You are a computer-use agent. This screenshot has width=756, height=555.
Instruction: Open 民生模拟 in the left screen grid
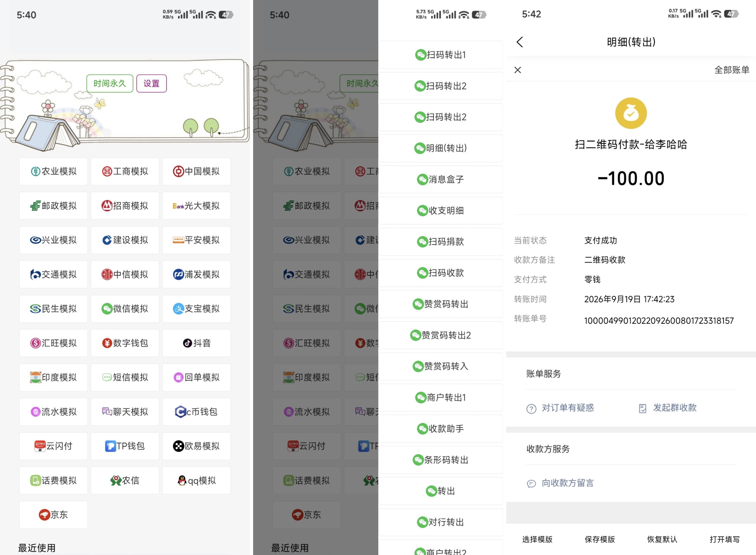(53, 309)
